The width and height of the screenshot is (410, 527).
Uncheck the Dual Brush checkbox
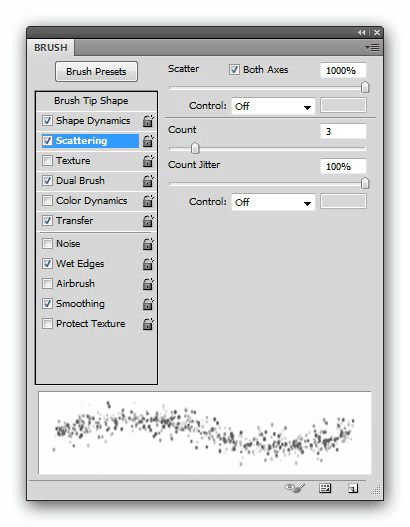click(47, 180)
